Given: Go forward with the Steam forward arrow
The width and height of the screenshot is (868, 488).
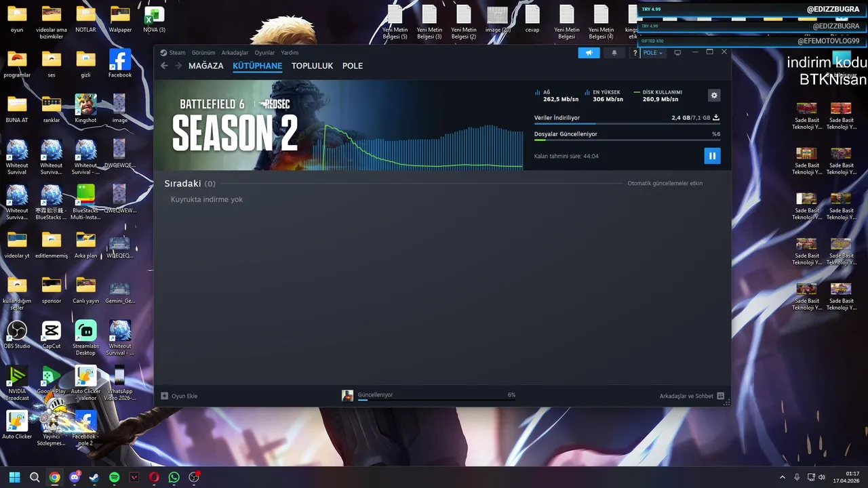Looking at the screenshot, I should click(178, 66).
